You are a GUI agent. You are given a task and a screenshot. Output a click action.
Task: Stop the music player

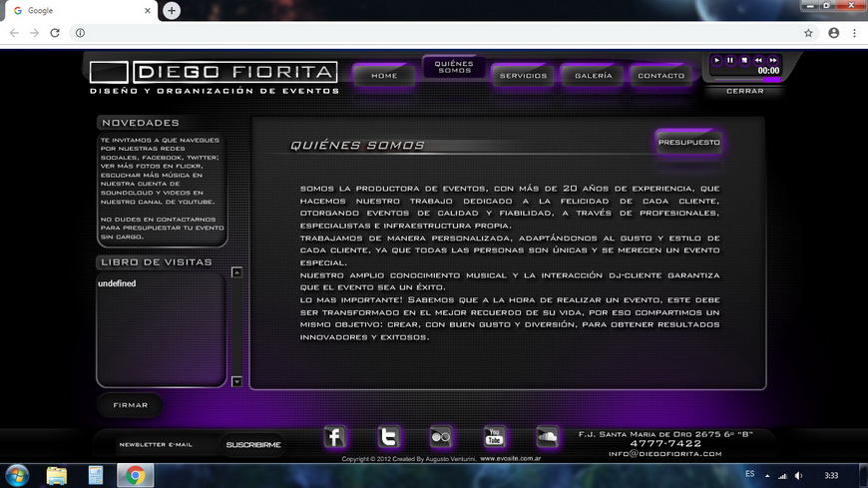744,61
